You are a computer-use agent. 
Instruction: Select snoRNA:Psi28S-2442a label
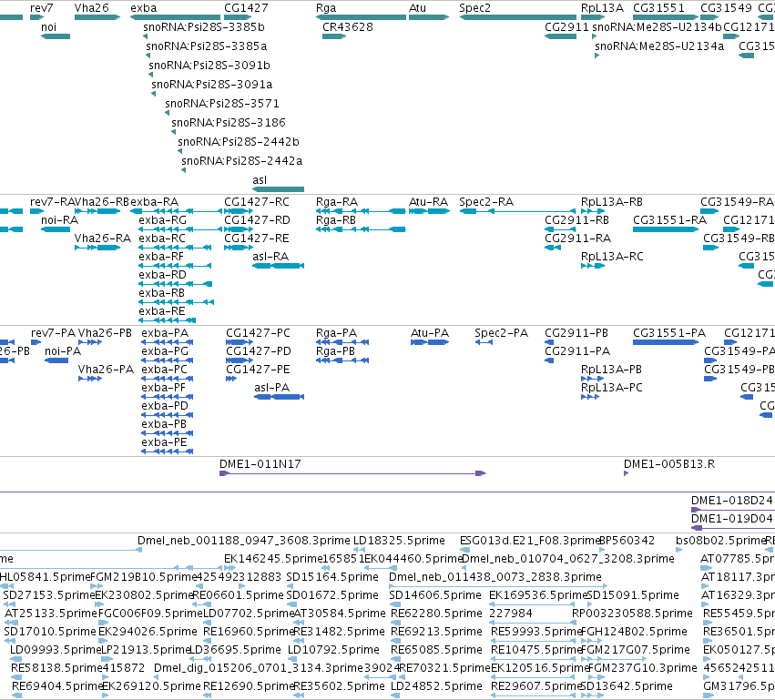(241, 161)
